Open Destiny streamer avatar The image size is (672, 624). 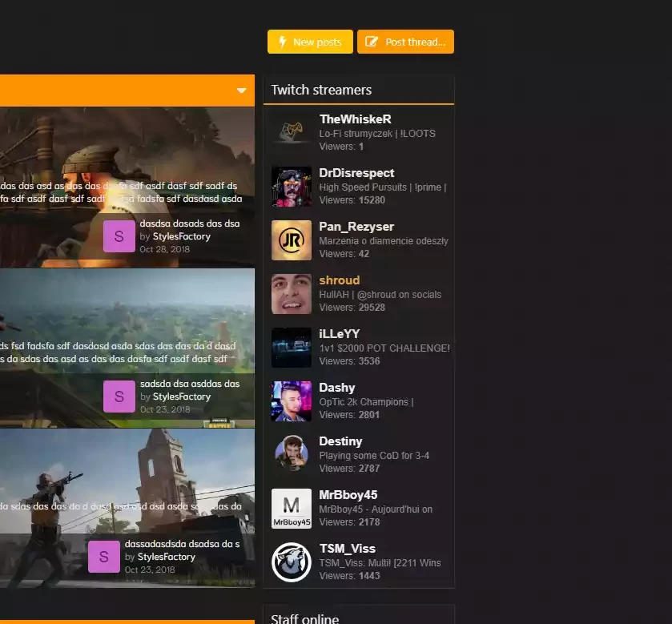coord(292,455)
